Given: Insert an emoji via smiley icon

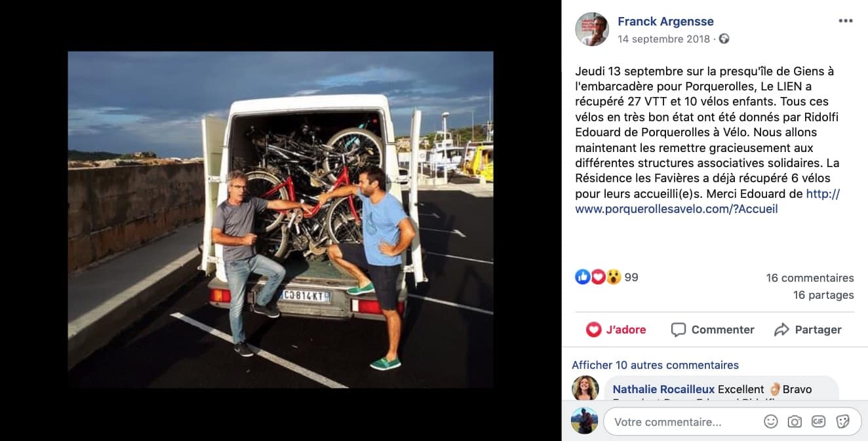Looking at the screenshot, I should pos(771,422).
